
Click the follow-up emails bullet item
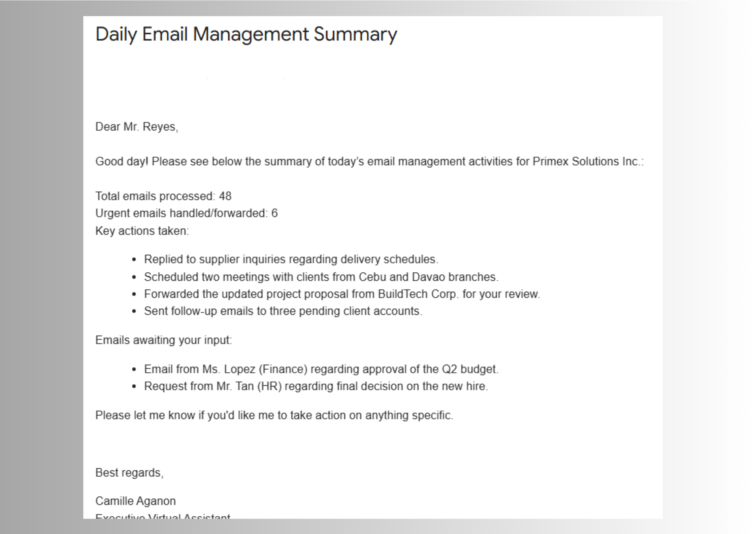[x=283, y=311]
